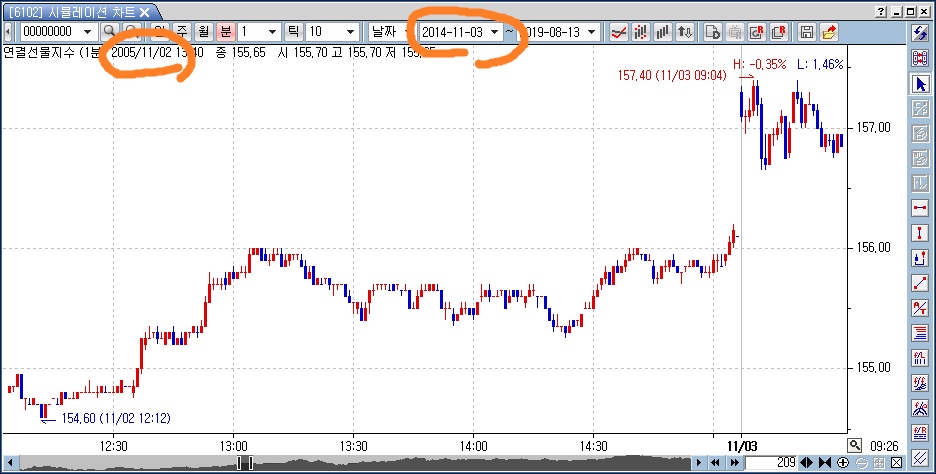The height and width of the screenshot is (474, 936).
Task: Open the folder icon with red arrow
Action: [828, 31]
